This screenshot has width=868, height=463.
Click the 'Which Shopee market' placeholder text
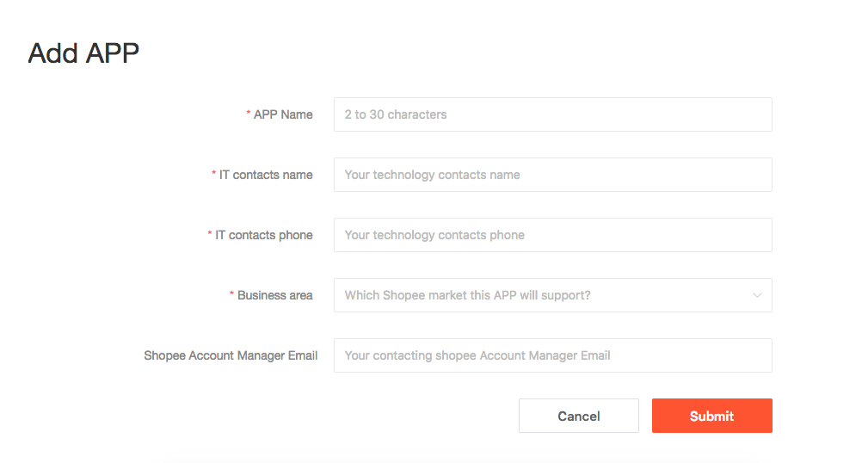pyautogui.click(x=467, y=295)
